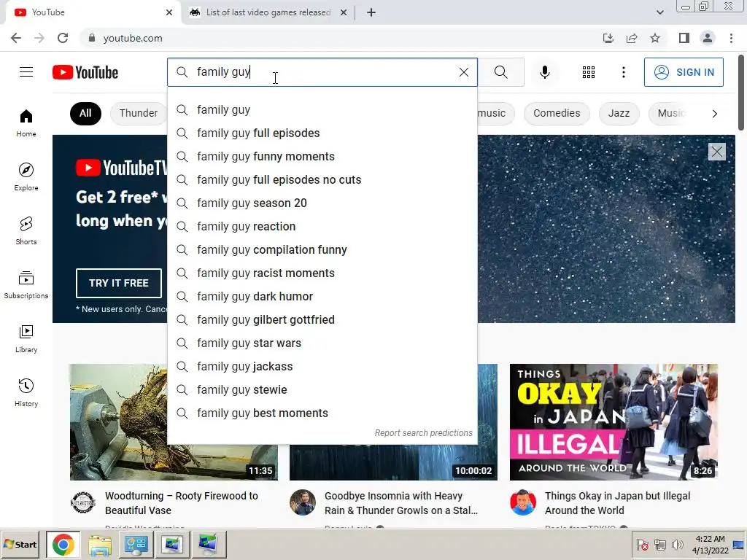This screenshot has height=560, width=747.
Task: Open YouTube settings three-dot menu
Action: 623,72
